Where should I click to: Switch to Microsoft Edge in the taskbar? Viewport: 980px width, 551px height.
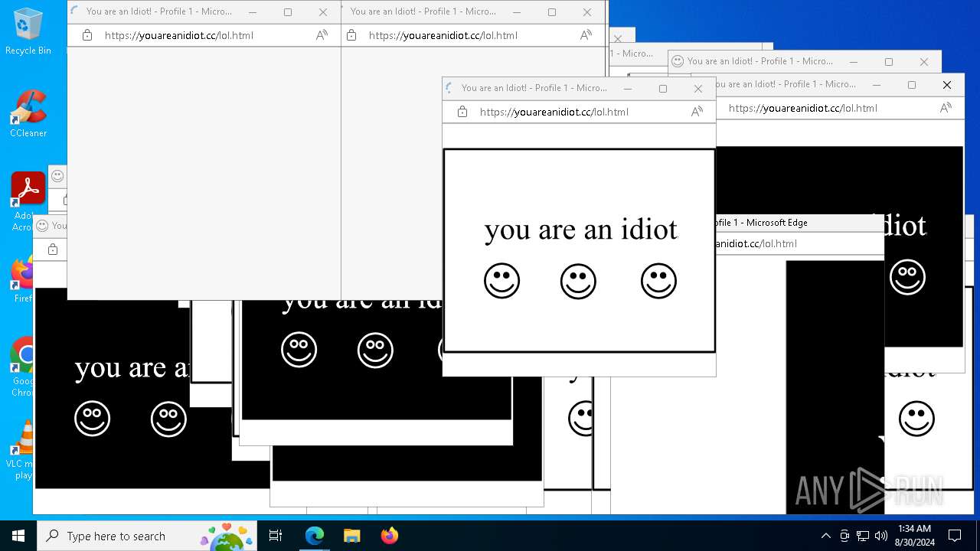click(x=315, y=536)
